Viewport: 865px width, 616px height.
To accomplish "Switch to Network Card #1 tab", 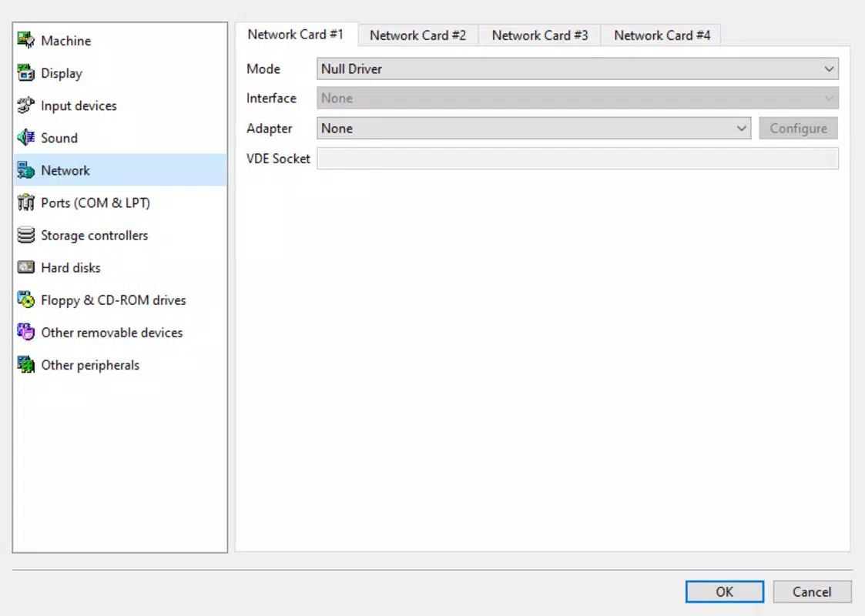I will (x=296, y=34).
